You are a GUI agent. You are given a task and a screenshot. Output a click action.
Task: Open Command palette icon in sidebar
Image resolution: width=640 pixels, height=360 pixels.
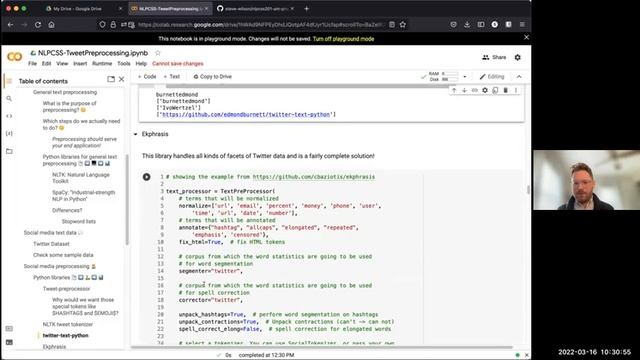pos(9,329)
